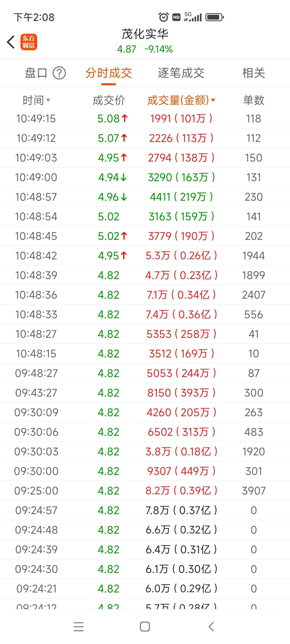Tap the question mark help icon beside 盘口

pyautogui.click(x=59, y=73)
